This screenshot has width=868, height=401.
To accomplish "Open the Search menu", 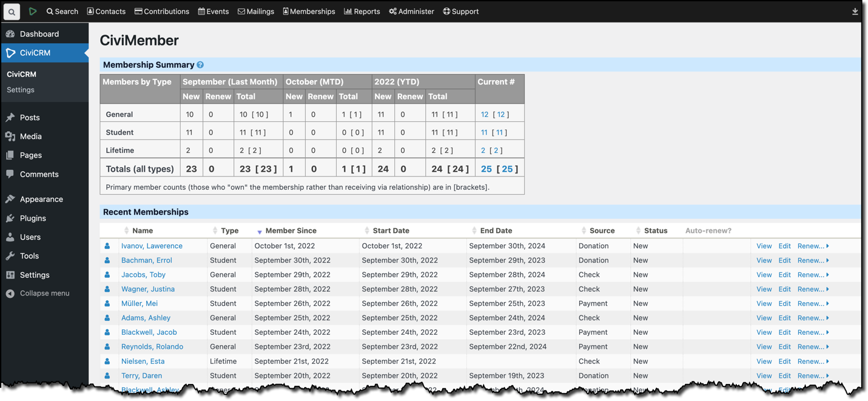I will pyautogui.click(x=62, y=12).
